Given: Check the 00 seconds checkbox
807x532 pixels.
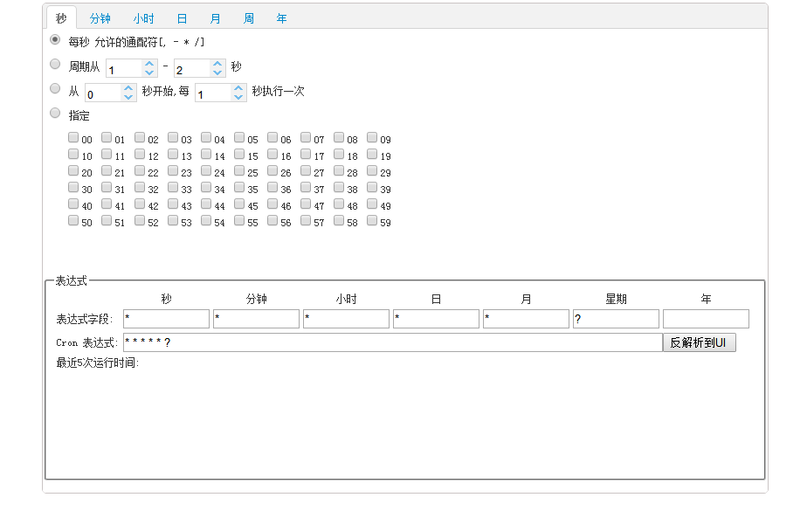Looking at the screenshot, I should point(73,137).
